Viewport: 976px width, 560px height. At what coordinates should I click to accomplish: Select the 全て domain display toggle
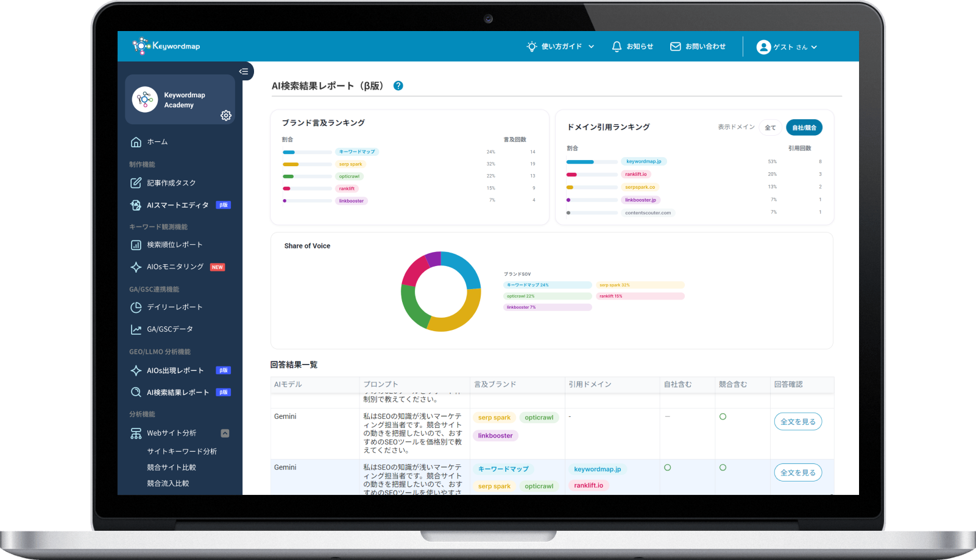pos(770,127)
